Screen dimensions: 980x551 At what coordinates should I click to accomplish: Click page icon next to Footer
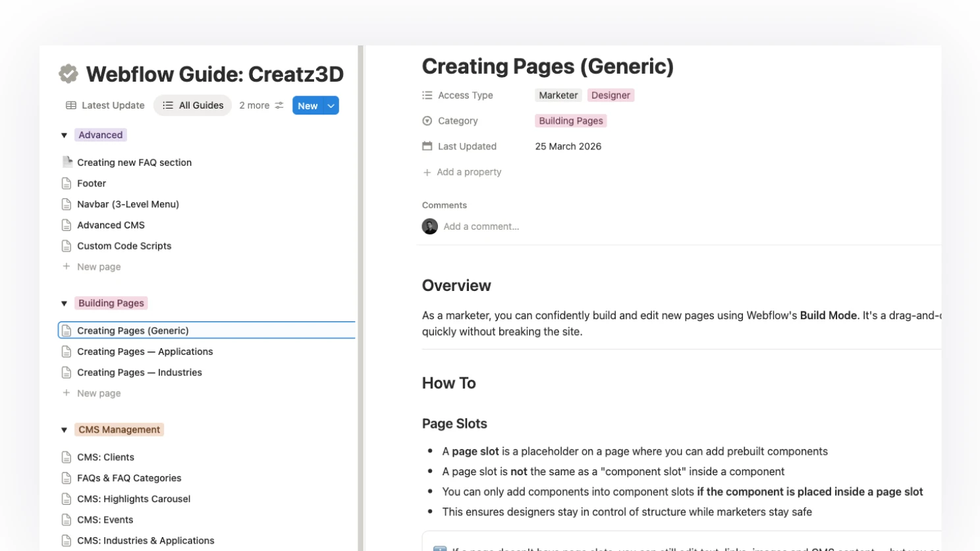[x=67, y=183]
